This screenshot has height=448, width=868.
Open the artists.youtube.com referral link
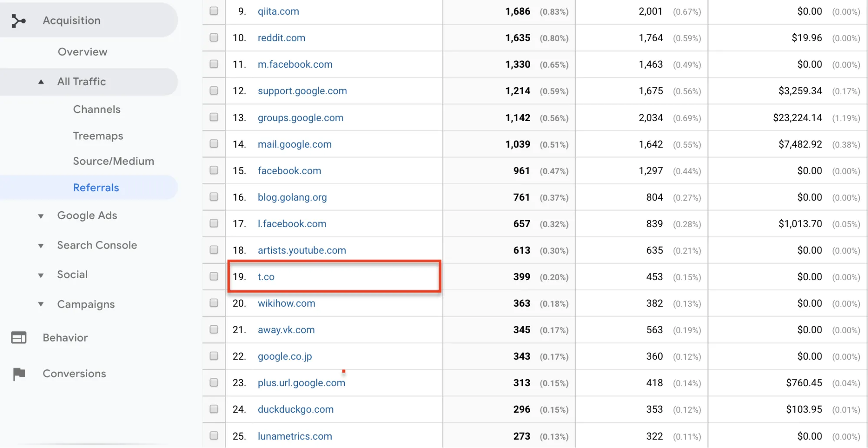pyautogui.click(x=302, y=250)
